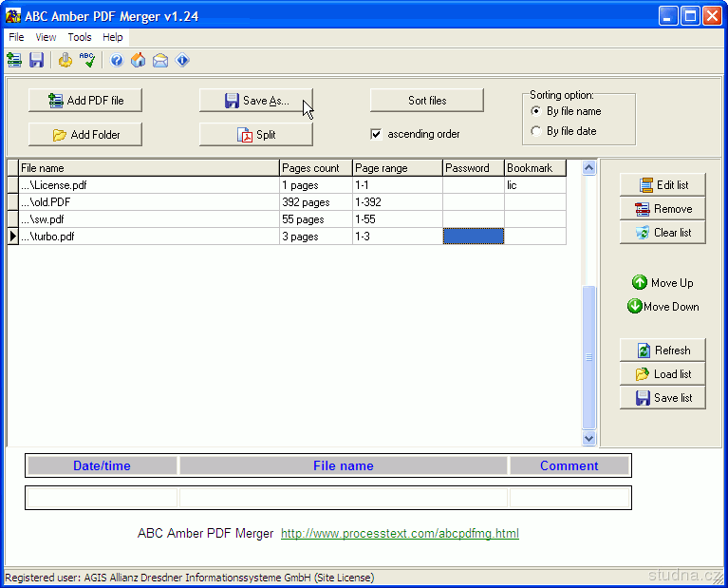Image resolution: width=728 pixels, height=588 pixels.
Task: Click the ABC checkmark toolbar icon
Action: click(87, 61)
